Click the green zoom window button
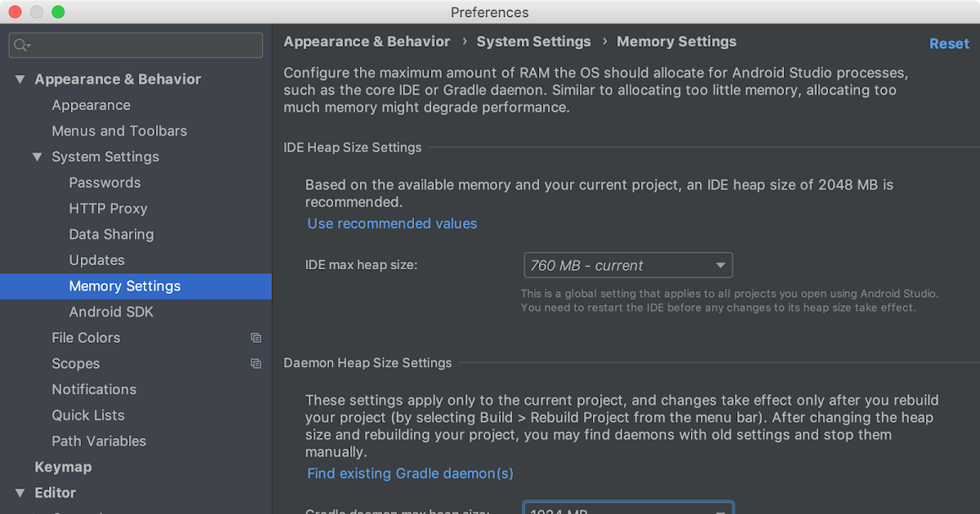 pos(58,12)
